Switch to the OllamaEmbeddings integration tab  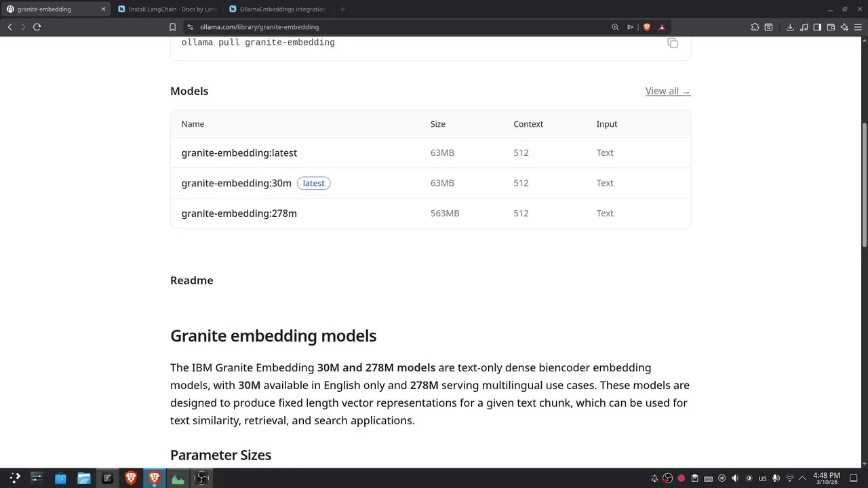point(278,9)
